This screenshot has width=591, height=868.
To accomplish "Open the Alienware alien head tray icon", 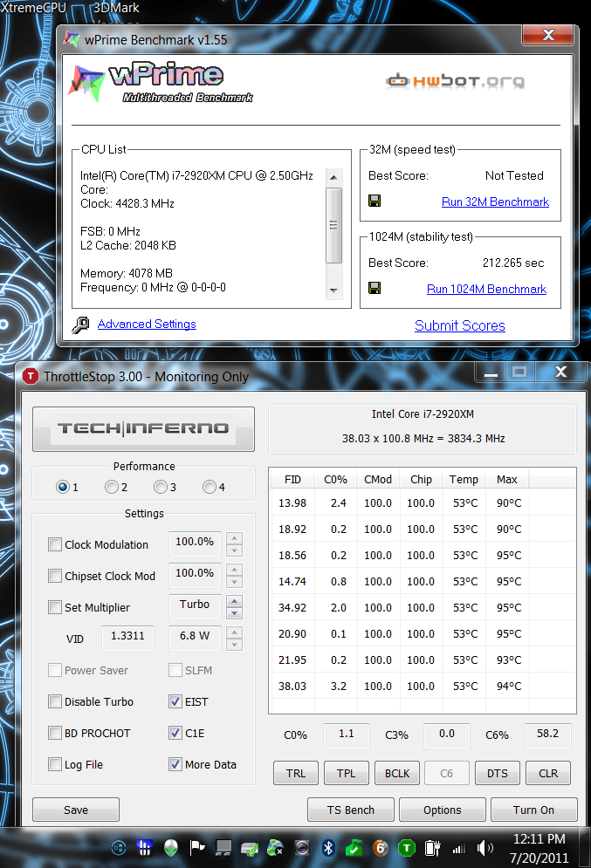I will tap(170, 848).
